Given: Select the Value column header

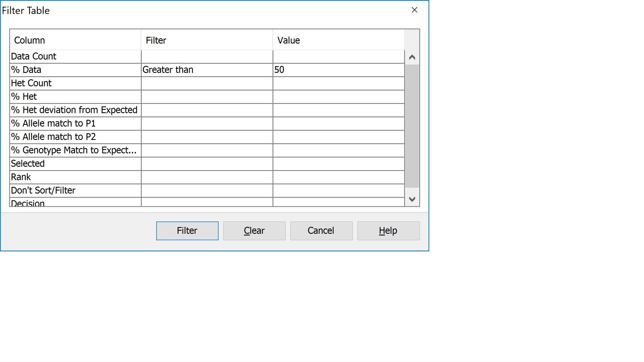Looking at the screenshot, I should click(x=338, y=40).
